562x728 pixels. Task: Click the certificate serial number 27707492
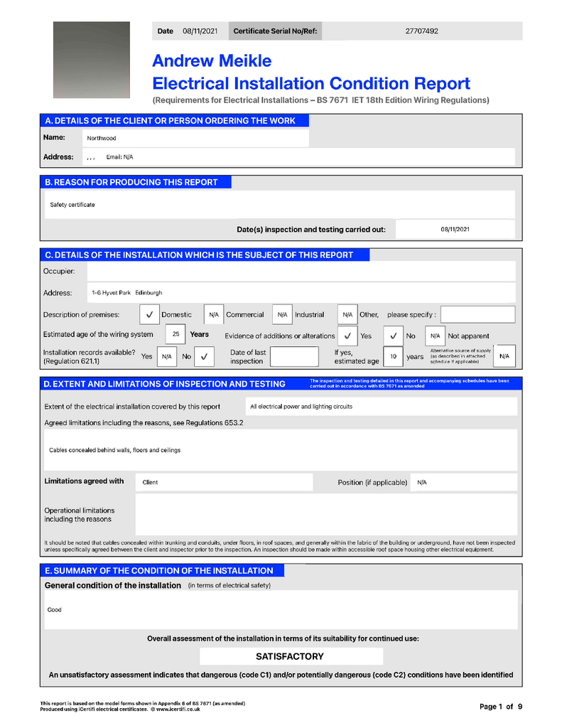click(x=421, y=31)
